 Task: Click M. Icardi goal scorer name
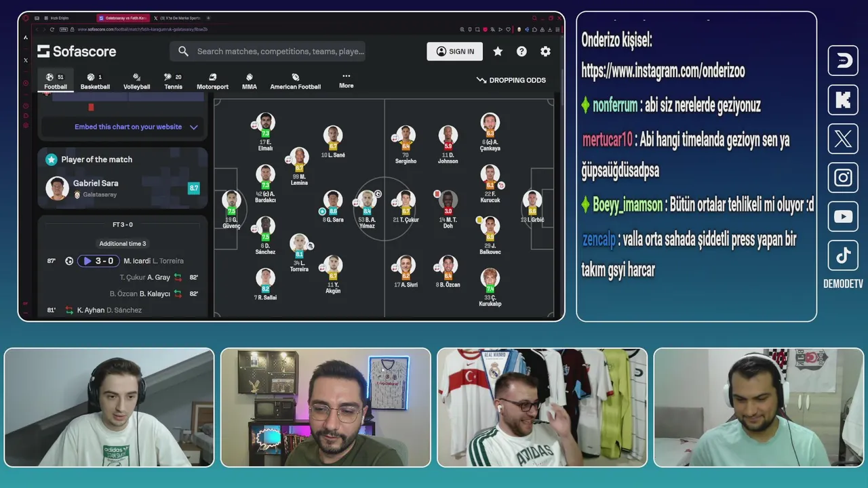click(136, 261)
